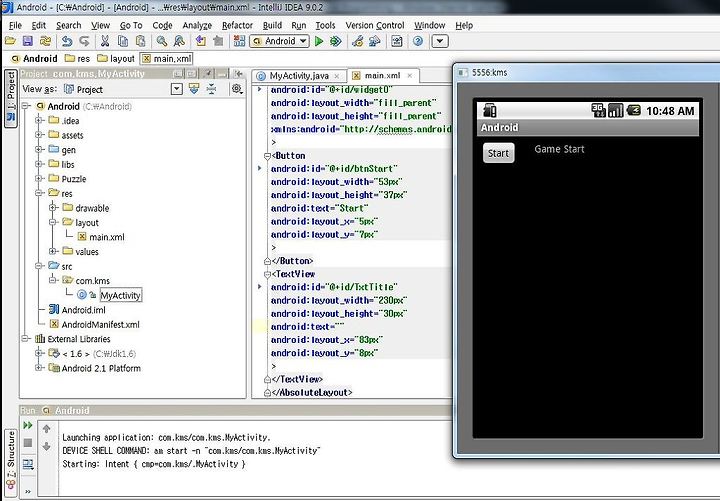Click the Stop square icon in Run panel
The image size is (720, 501).
pyautogui.click(x=28, y=443)
